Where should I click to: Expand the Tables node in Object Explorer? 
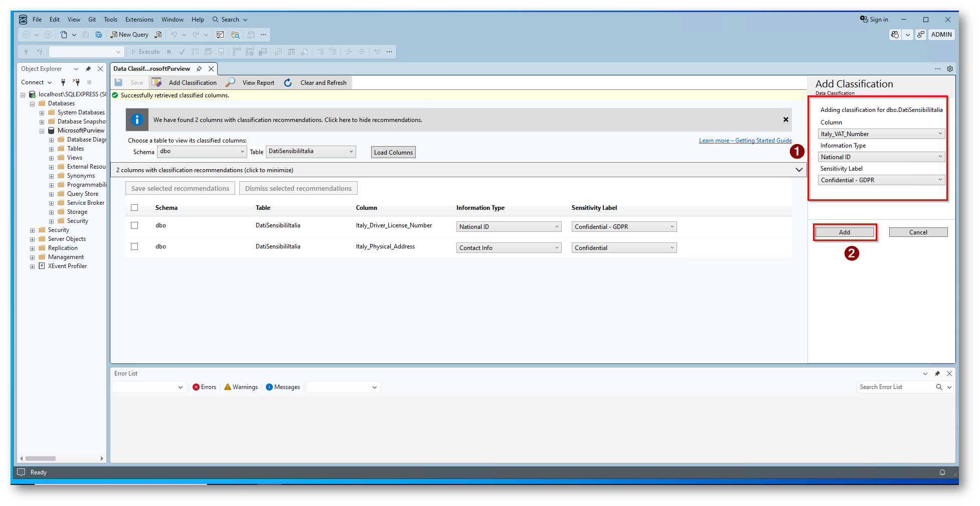(51, 149)
